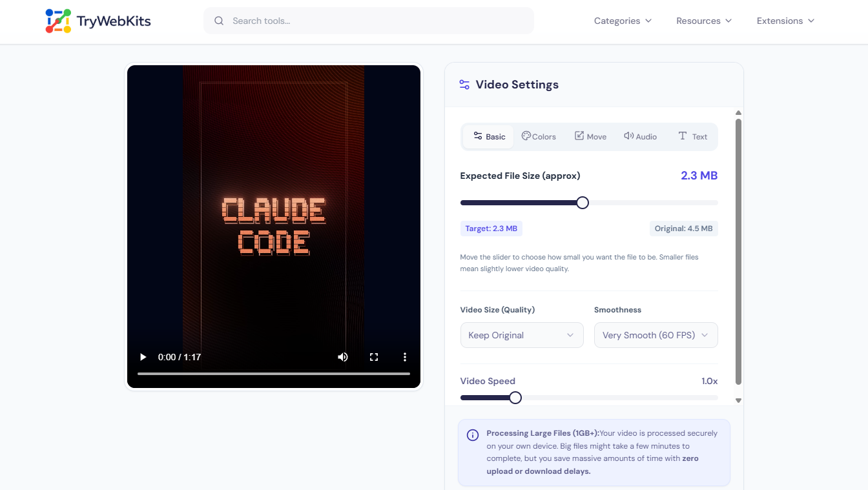Click the search magnifier in the search bar
This screenshot has width=868, height=490.
(219, 20)
